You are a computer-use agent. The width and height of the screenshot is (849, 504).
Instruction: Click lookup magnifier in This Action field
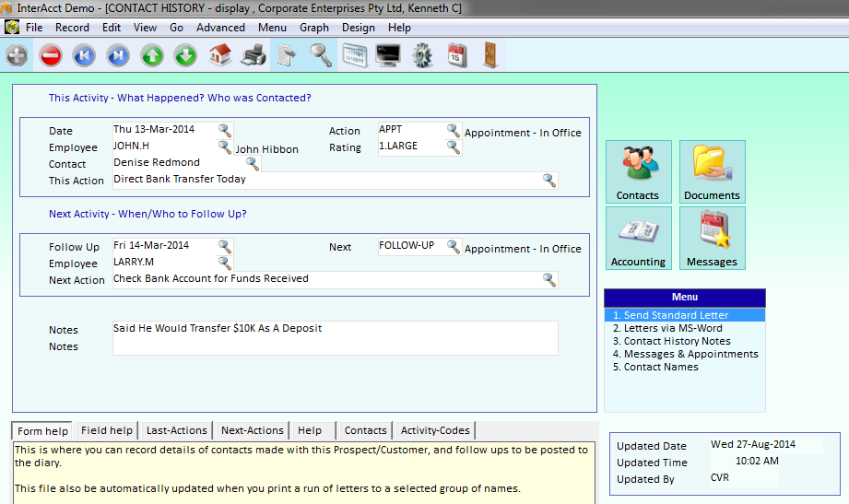[549, 181]
